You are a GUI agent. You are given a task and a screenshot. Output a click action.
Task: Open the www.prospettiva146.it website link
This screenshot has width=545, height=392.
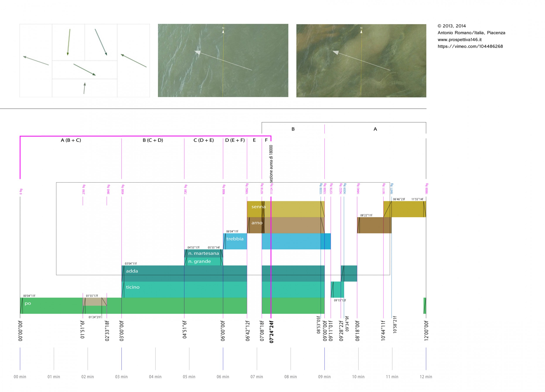point(460,40)
